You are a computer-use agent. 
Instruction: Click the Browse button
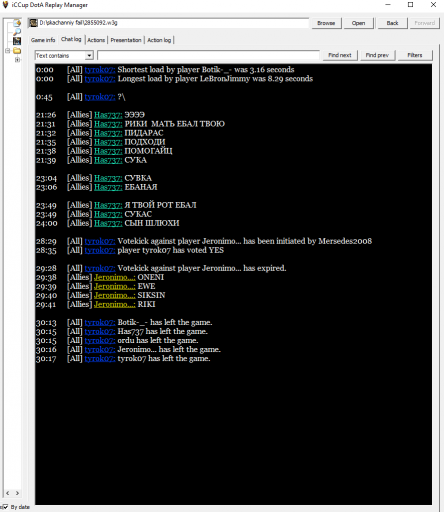(326, 23)
